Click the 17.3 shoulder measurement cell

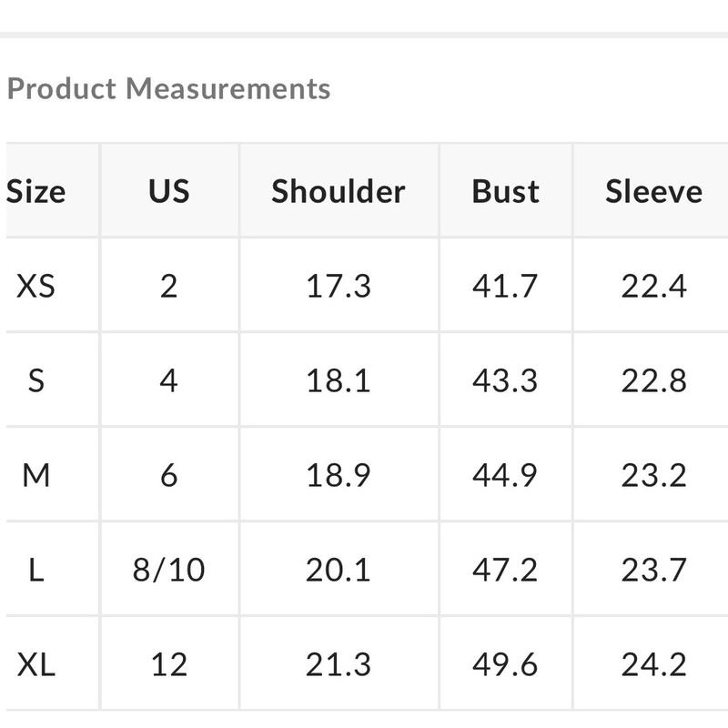pos(339,287)
